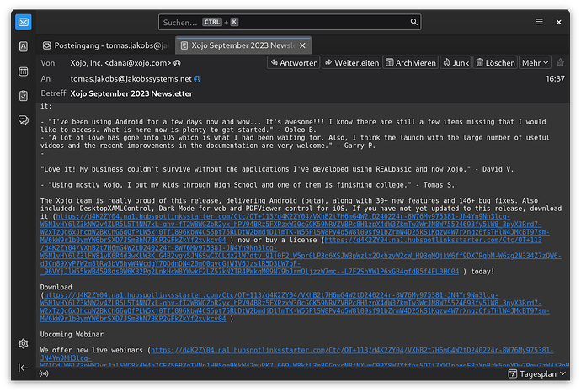Click the magnifier icon in search box
This screenshot has height=392, width=581.
tap(414, 22)
